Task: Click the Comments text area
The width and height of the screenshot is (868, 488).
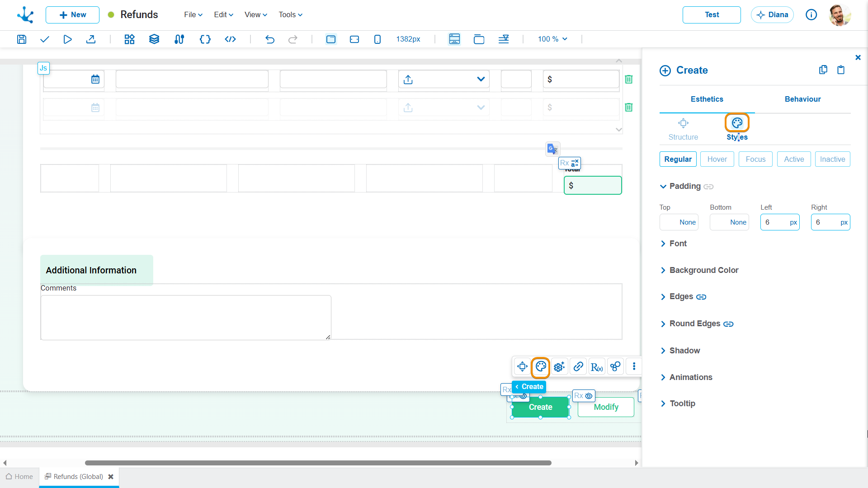Action: tap(186, 318)
